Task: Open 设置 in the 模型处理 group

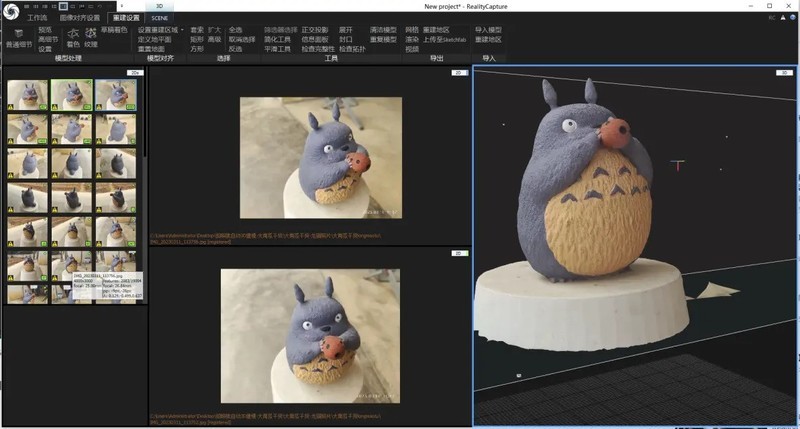Action: (x=45, y=49)
